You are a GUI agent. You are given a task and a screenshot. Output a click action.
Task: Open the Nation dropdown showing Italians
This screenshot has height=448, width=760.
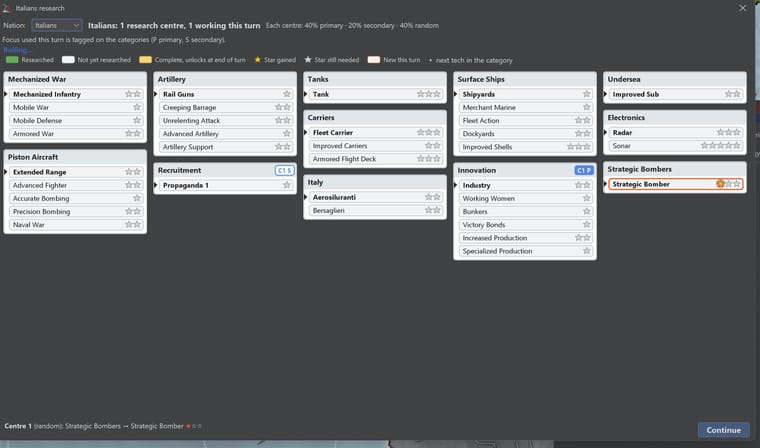[57, 25]
